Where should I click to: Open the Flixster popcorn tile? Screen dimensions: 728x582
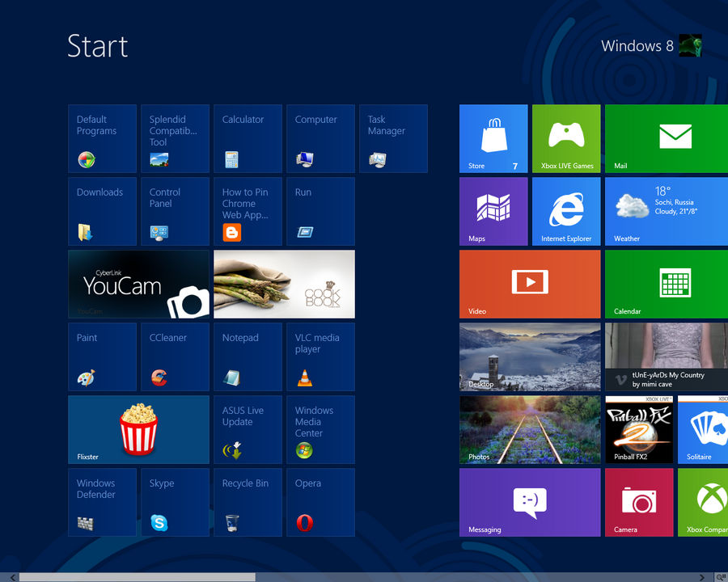pos(139,430)
